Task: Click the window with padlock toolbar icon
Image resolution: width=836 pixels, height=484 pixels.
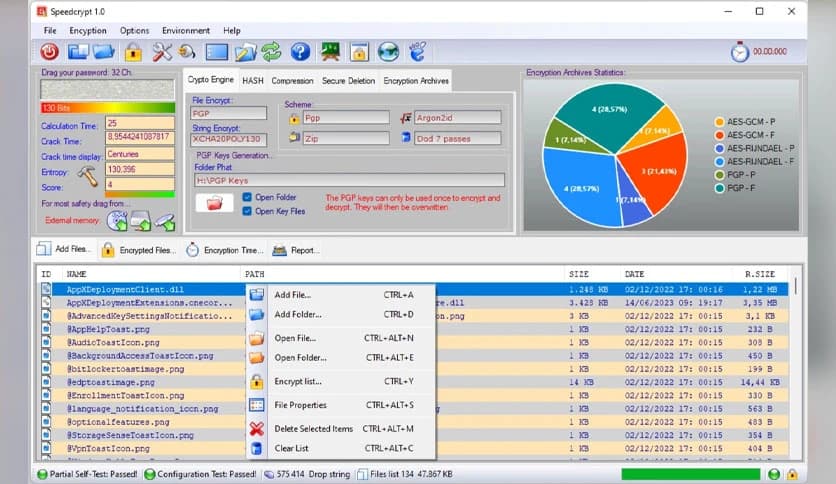Action: click(359, 52)
